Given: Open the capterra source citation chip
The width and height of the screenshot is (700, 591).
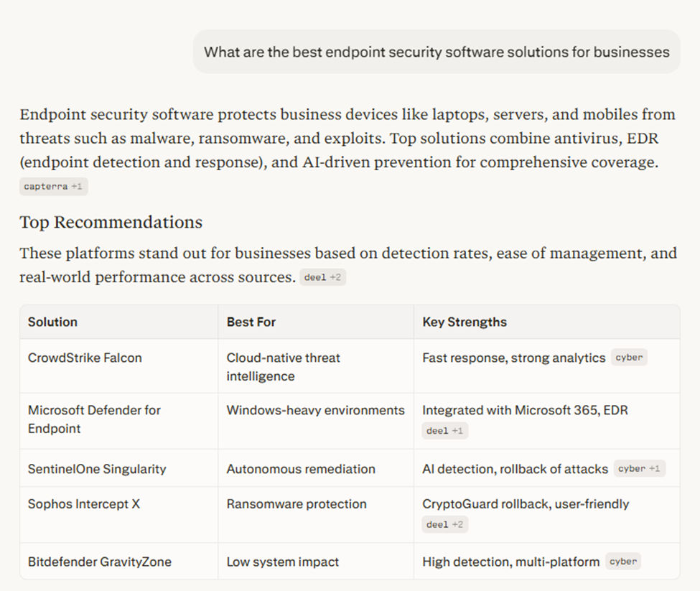Looking at the screenshot, I should pos(43,187).
